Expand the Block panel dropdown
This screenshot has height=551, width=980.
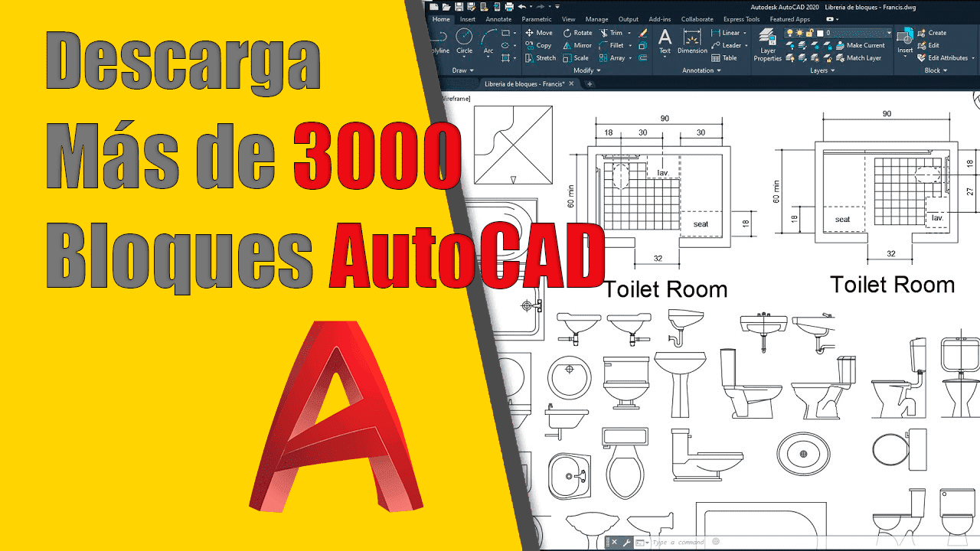936,70
